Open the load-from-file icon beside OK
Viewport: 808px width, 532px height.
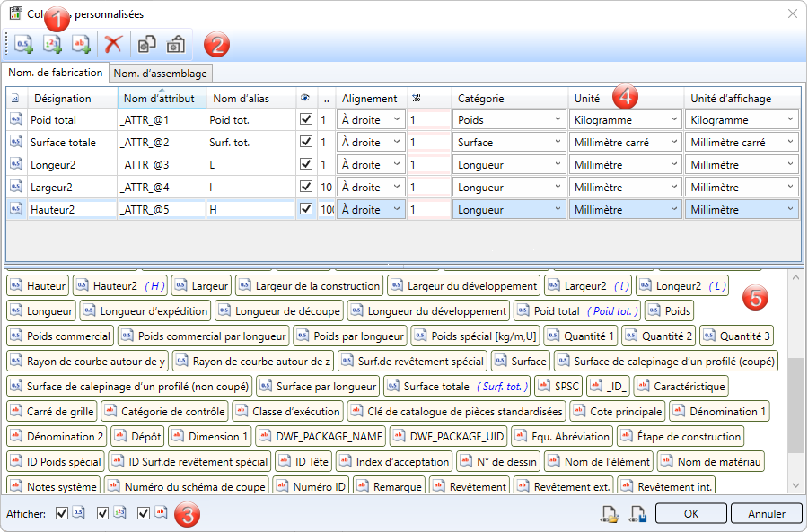click(610, 513)
